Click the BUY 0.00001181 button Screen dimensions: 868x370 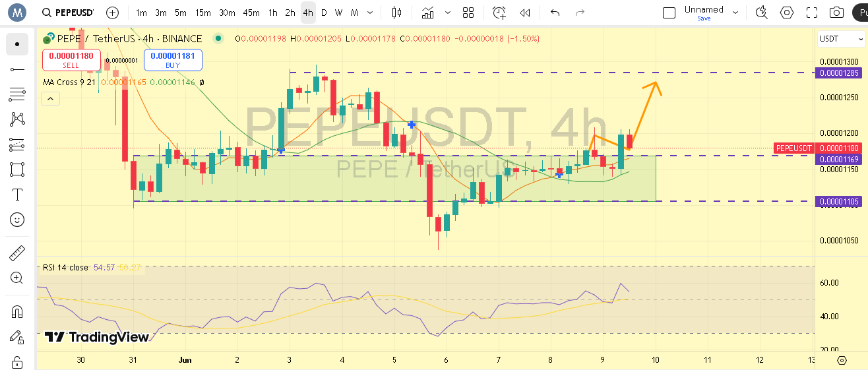coord(173,60)
